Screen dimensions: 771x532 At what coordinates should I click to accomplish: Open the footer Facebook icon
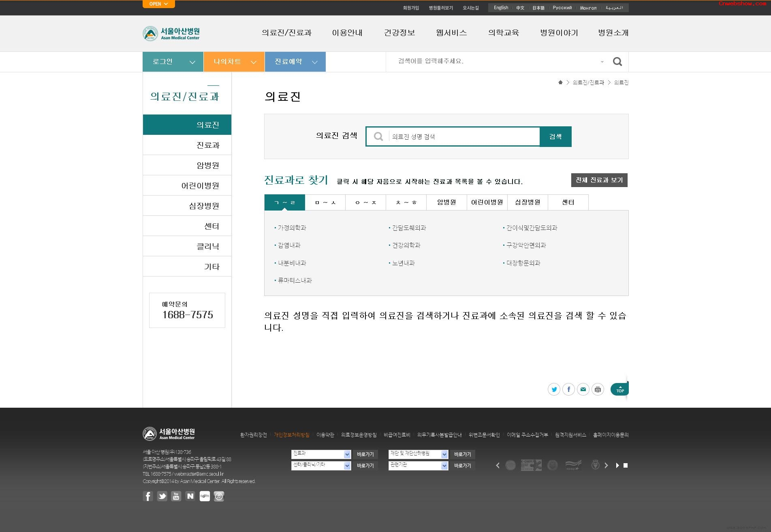tap(148, 496)
